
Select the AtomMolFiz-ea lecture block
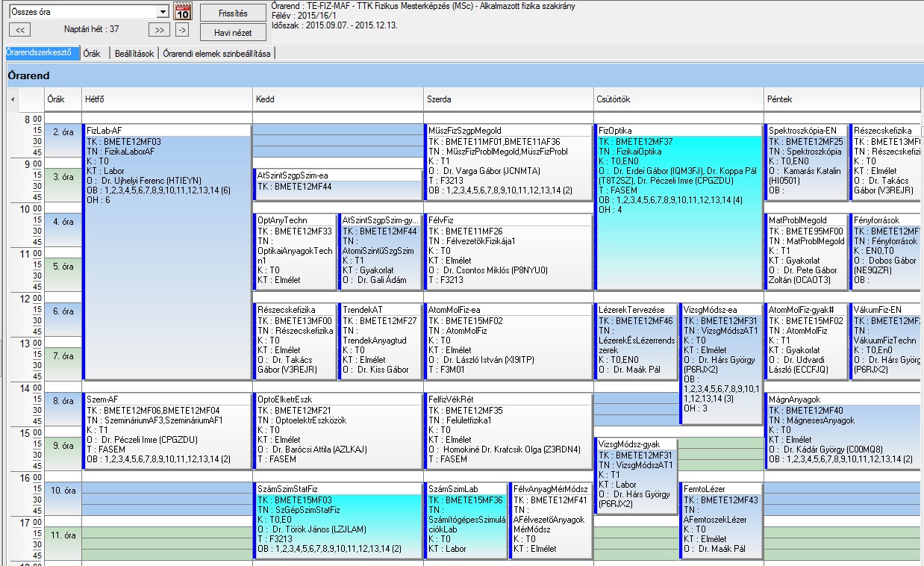[508, 342]
